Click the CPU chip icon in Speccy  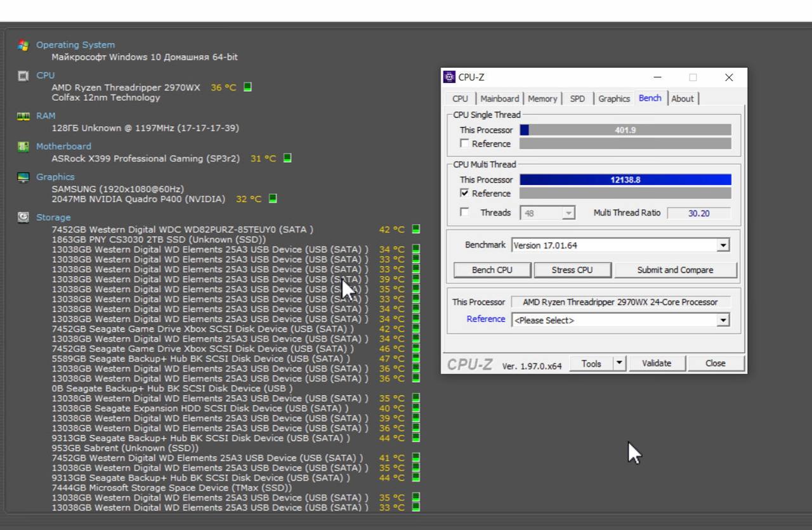pyautogui.click(x=23, y=75)
